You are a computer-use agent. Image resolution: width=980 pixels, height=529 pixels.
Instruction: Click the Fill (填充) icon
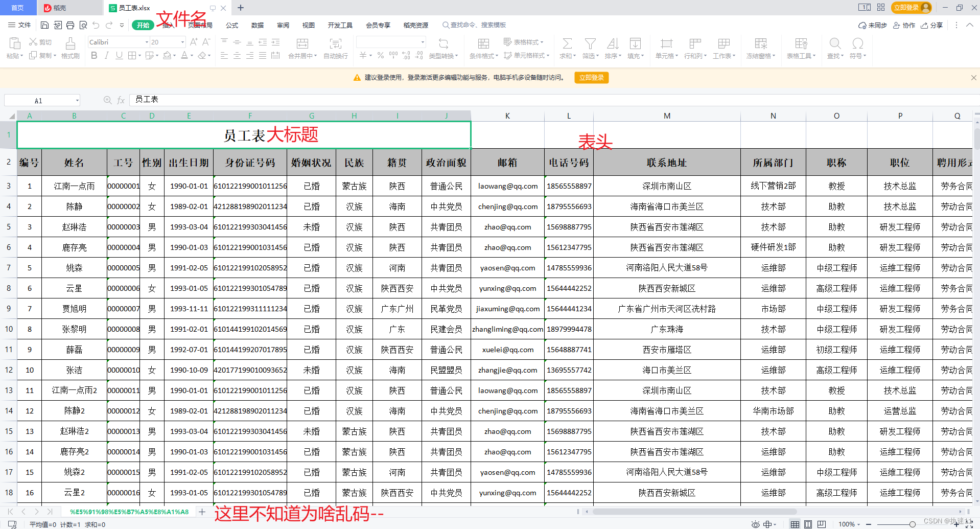click(x=635, y=43)
